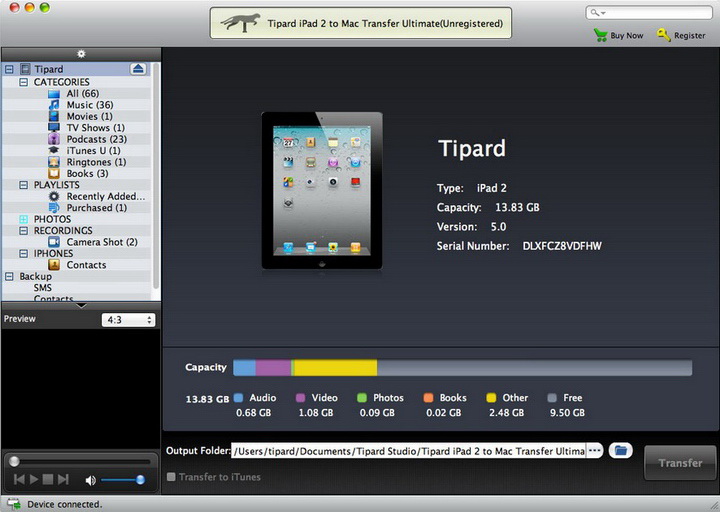Click the search field at top right
Image resolution: width=720 pixels, height=512 pixels.
(649, 12)
